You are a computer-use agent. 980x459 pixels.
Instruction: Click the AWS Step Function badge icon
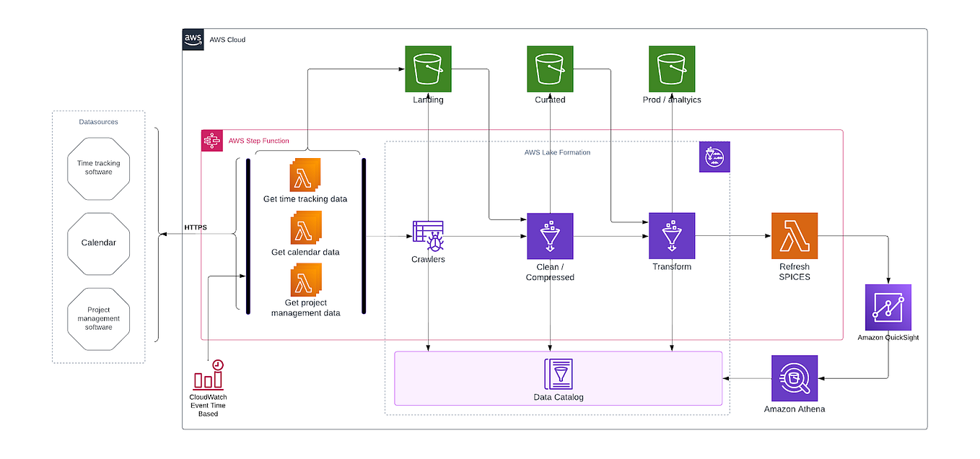tap(211, 141)
